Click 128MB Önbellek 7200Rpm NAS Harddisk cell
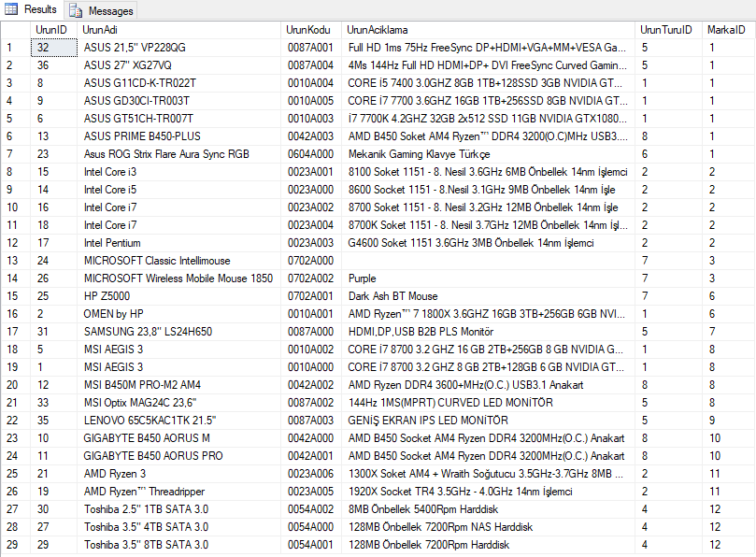The width and height of the screenshot is (756, 557). coord(488,527)
